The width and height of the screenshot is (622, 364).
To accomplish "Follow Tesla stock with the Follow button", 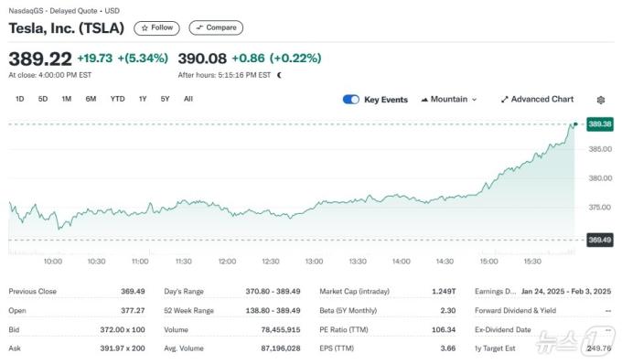I will pos(156,27).
